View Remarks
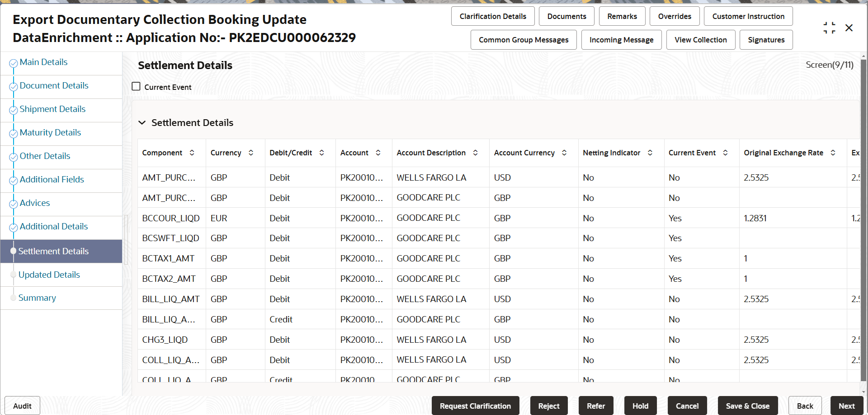This screenshot has width=868, height=415. click(x=622, y=16)
